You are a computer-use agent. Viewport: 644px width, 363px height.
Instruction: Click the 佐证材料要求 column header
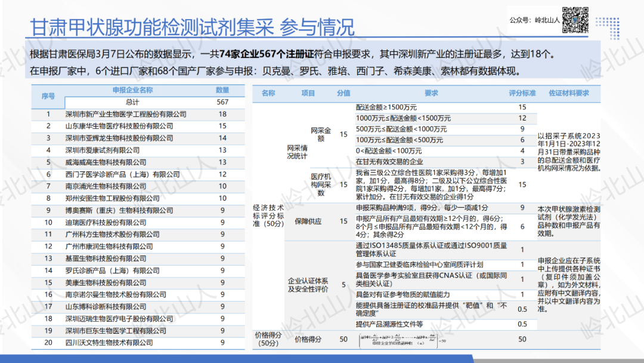(569, 93)
